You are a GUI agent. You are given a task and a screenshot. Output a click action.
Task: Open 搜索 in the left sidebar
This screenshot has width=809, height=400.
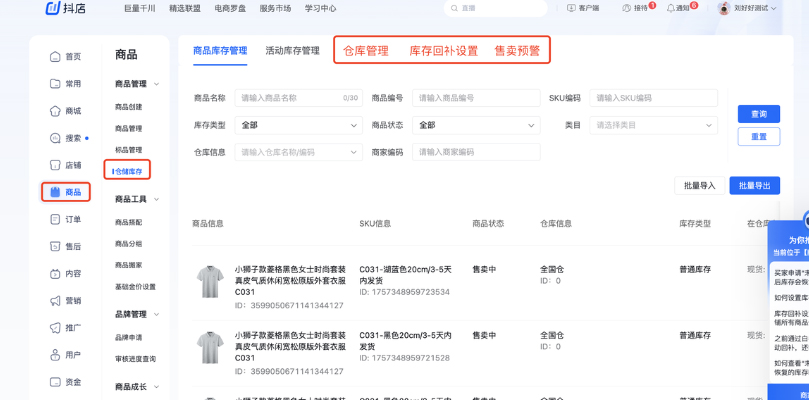[66, 138]
